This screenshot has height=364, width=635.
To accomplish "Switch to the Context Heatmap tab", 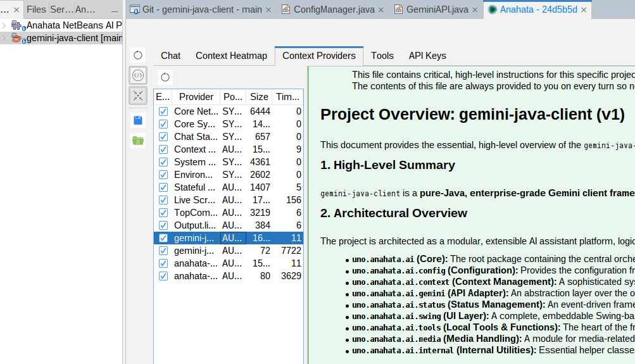I will click(x=231, y=56).
